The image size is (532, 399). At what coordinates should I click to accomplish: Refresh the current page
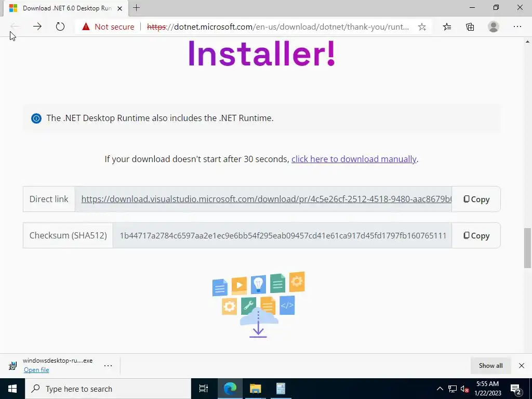click(x=60, y=26)
